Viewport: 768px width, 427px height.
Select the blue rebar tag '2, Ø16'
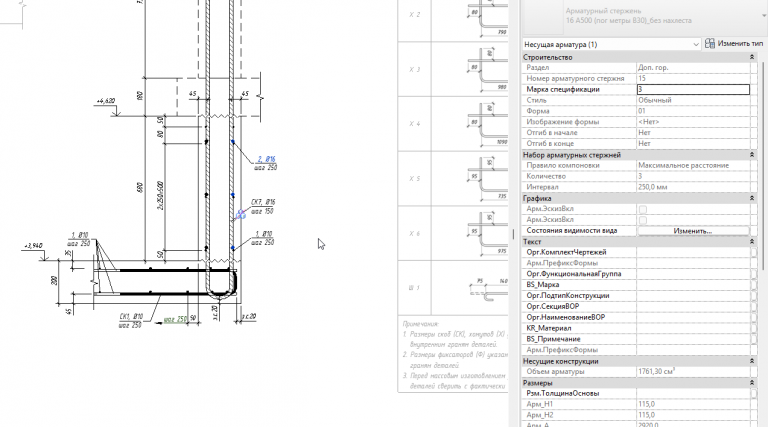coord(266,159)
